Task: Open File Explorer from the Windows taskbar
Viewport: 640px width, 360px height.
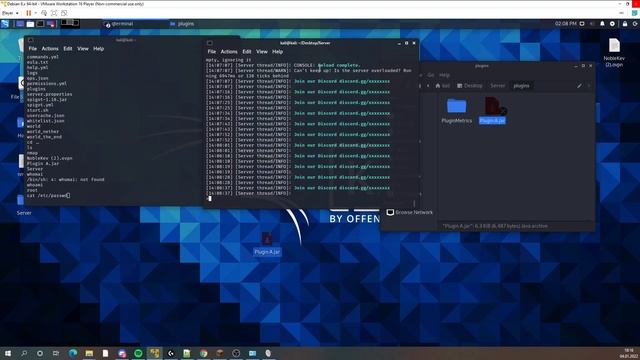Action: click(89, 353)
